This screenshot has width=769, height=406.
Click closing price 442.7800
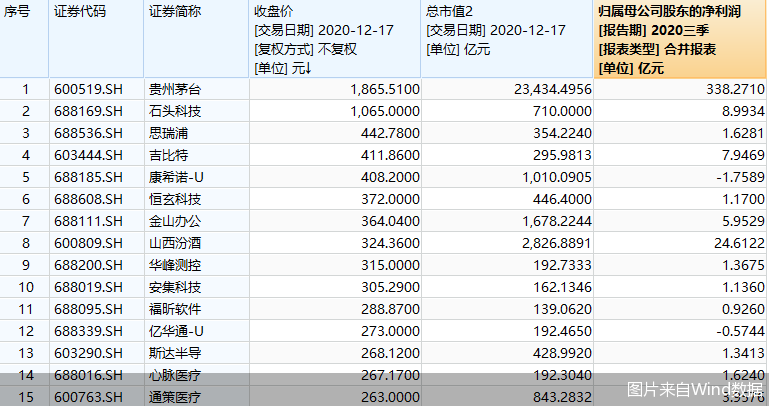tap(390, 133)
